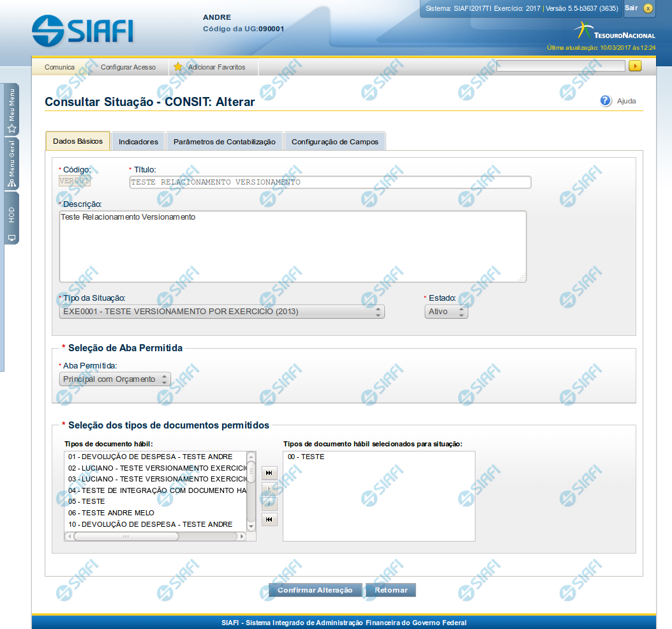The image size is (672, 629).
Task: Click the Retornar button
Action: click(391, 590)
